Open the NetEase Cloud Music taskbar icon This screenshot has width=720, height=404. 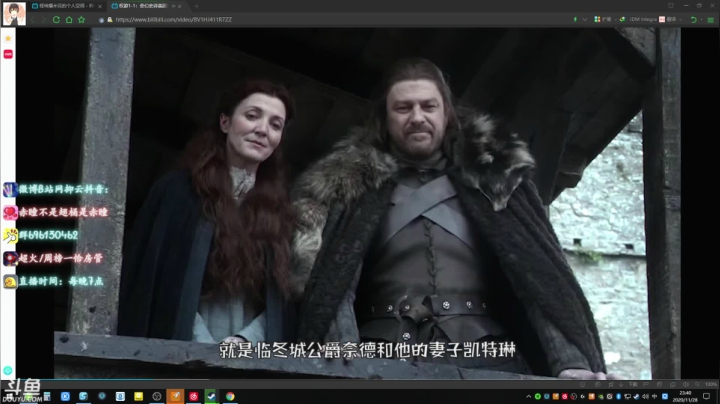193,396
